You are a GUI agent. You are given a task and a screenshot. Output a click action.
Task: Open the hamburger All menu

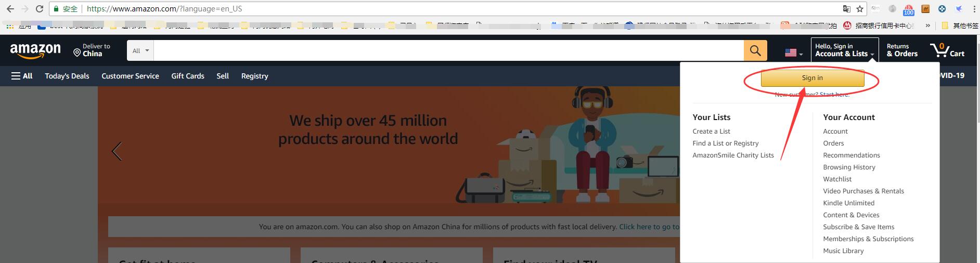tap(22, 76)
